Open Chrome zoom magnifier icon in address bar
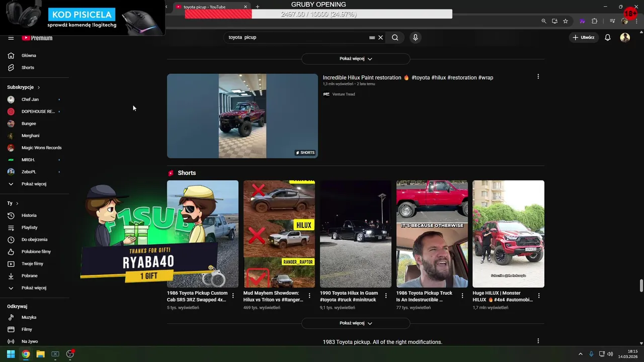Viewport: 644px width, 362px height. [544, 21]
